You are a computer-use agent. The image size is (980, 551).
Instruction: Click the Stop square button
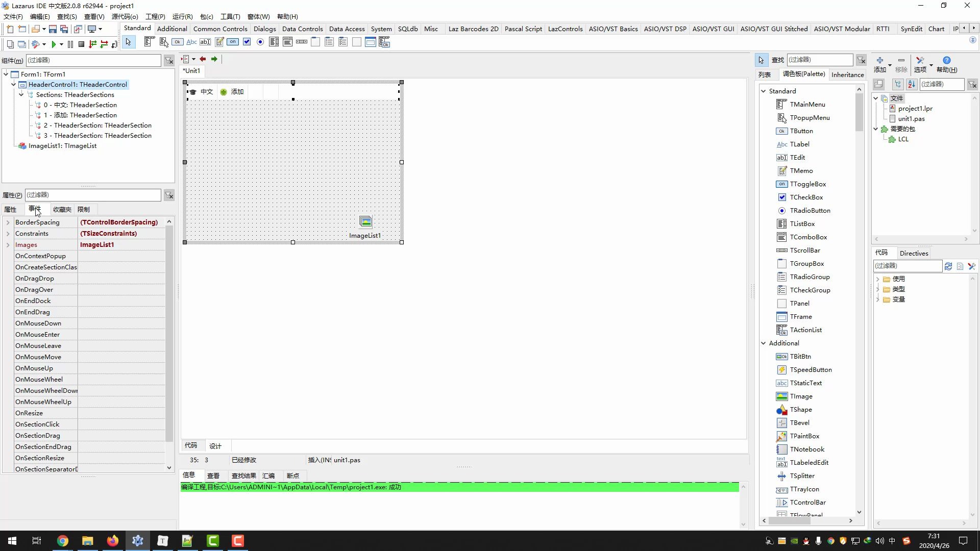[x=81, y=44]
